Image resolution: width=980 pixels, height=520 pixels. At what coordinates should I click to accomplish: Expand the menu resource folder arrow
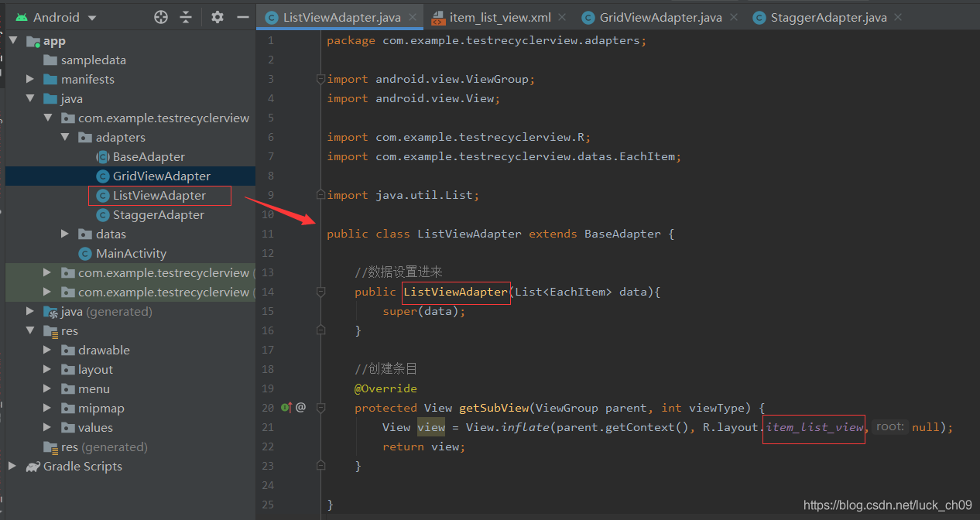[48, 388]
